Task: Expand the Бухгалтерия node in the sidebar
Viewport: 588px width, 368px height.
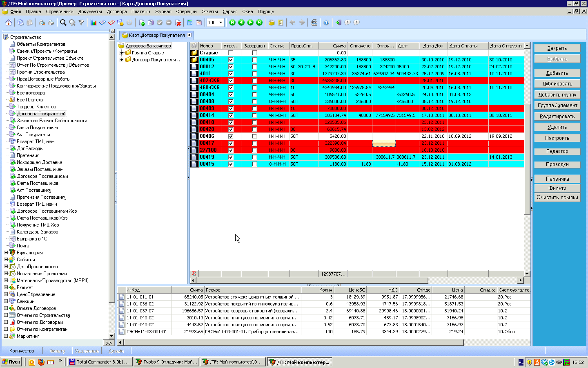Action: pyautogui.click(x=6, y=253)
